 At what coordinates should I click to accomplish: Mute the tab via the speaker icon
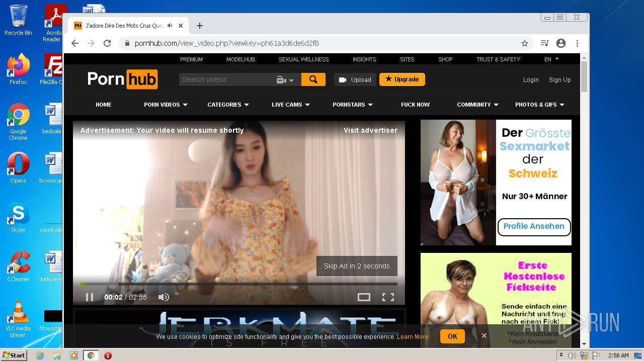170,26
